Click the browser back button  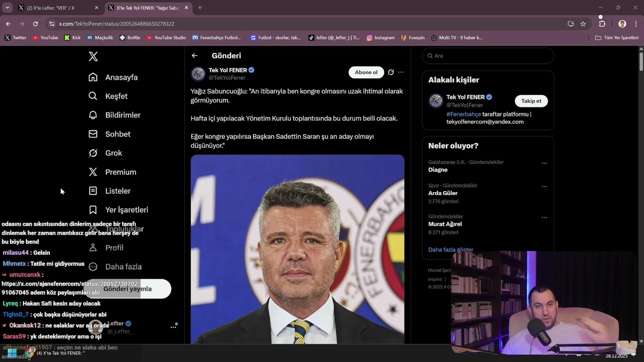coord(8,24)
